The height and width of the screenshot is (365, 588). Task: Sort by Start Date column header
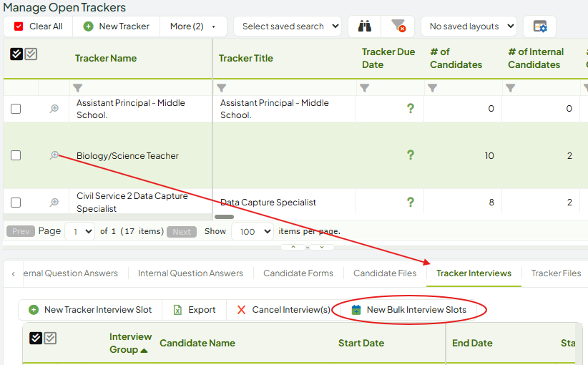pos(361,343)
